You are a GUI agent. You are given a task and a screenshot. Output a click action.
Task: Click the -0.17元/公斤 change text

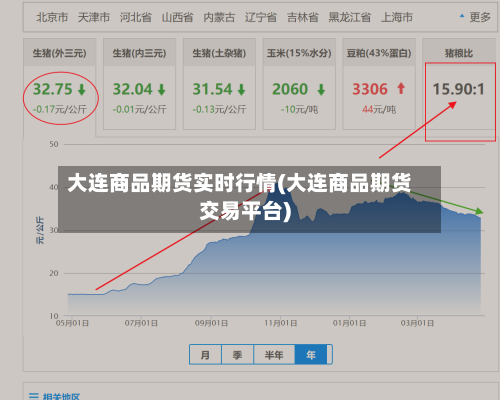point(60,109)
